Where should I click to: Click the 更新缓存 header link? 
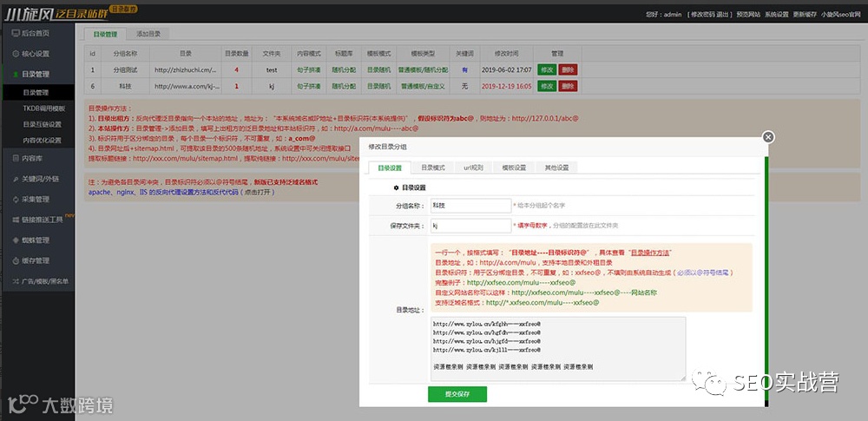click(805, 15)
